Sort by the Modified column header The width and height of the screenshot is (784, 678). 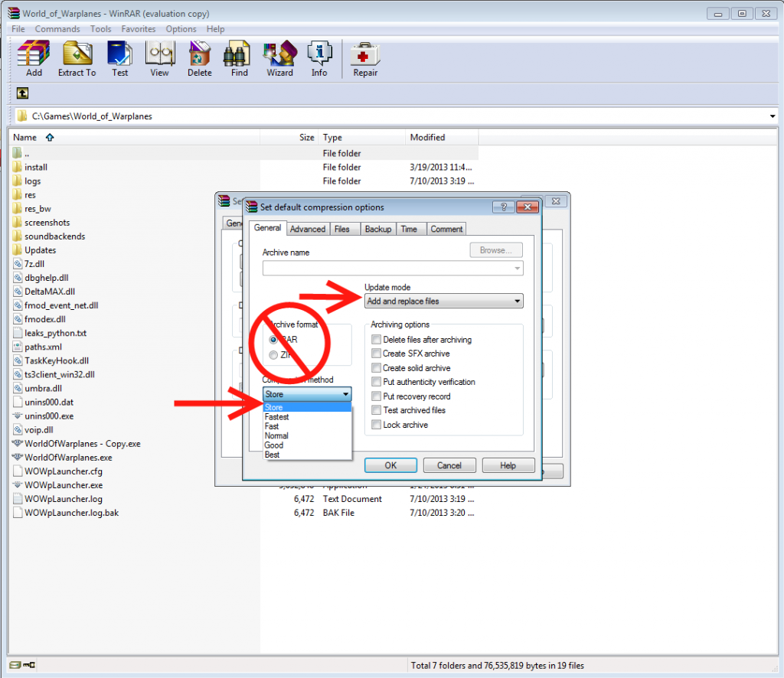click(442, 138)
